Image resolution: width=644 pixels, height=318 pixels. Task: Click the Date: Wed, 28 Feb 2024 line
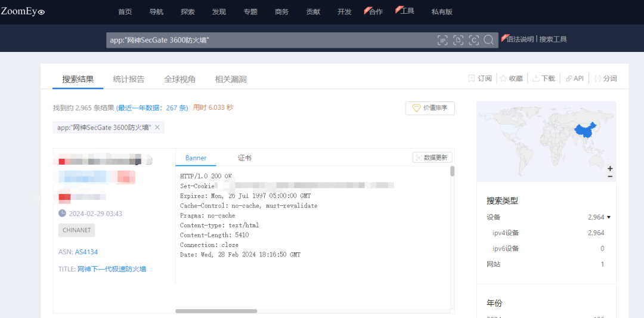[x=240, y=255]
